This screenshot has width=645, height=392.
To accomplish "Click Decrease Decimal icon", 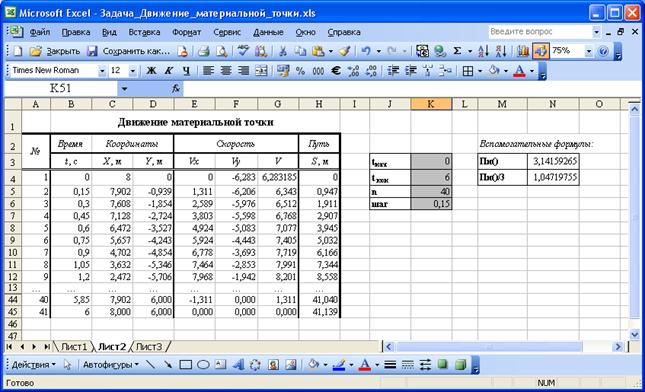I will click(371, 71).
